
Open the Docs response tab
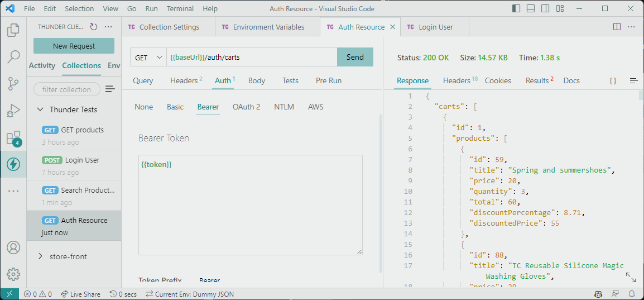click(571, 81)
